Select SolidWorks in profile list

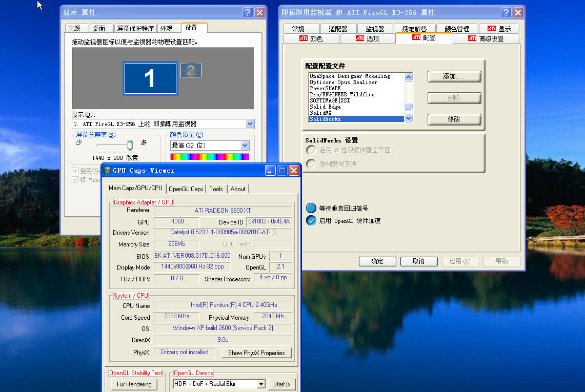tap(356, 119)
